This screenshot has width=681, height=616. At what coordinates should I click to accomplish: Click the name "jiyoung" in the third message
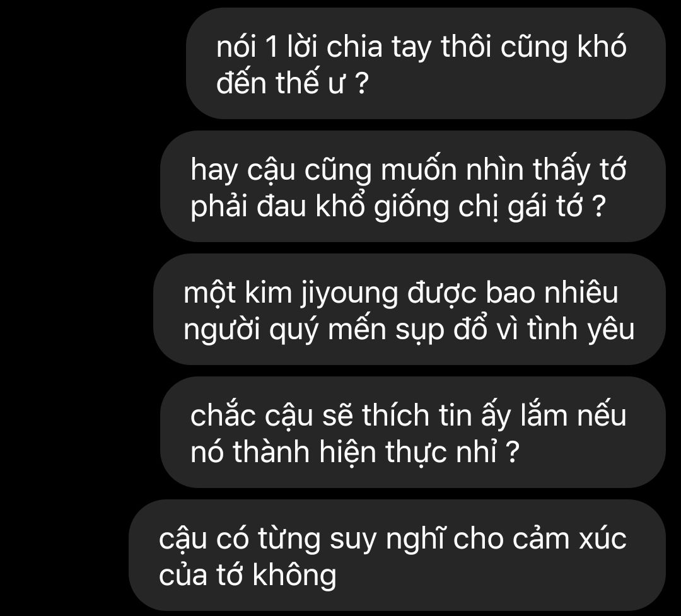tap(349, 293)
